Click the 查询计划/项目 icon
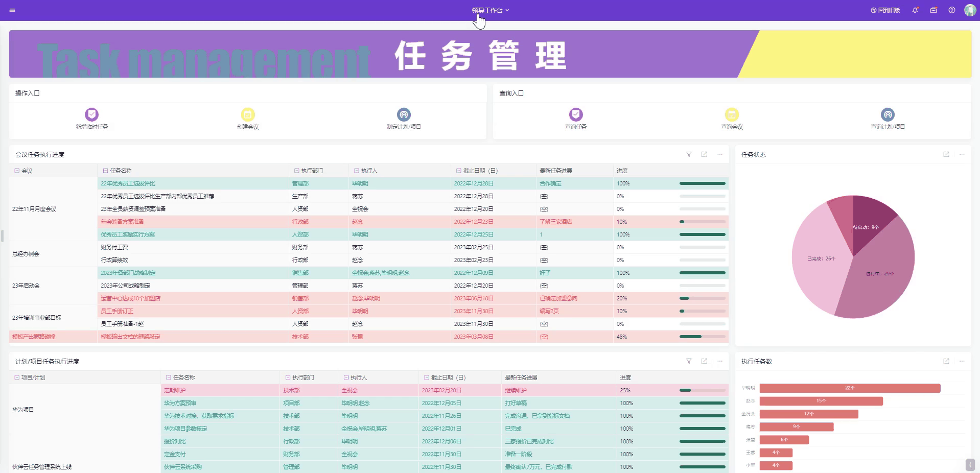The width and height of the screenshot is (980, 473). [888, 114]
